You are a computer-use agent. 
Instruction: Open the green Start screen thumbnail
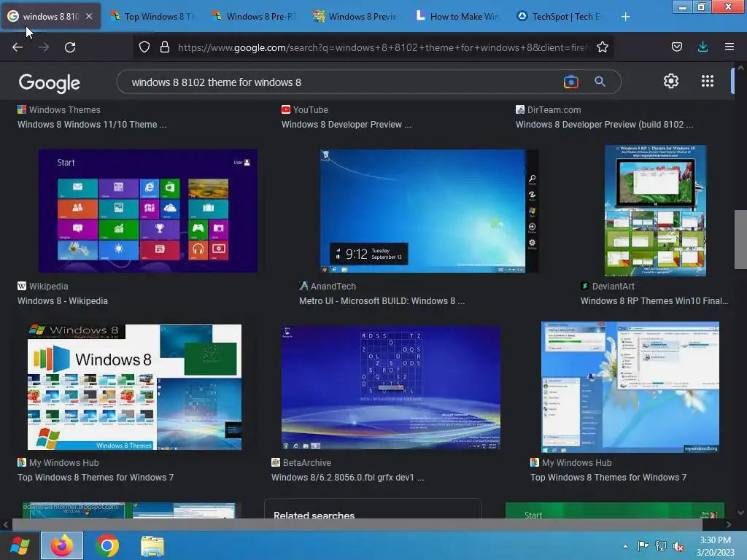pyautogui.click(x=614, y=510)
